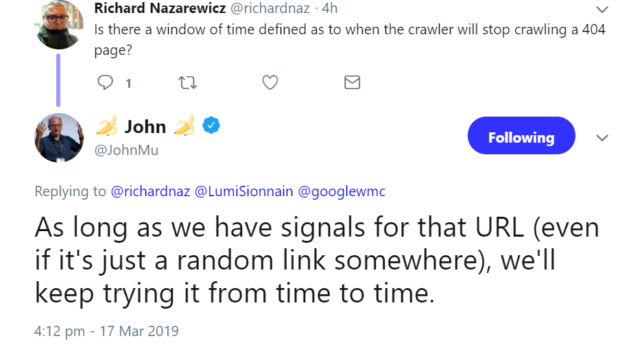Click John's verified badge icon
644x345 pixels.
[x=213, y=126]
